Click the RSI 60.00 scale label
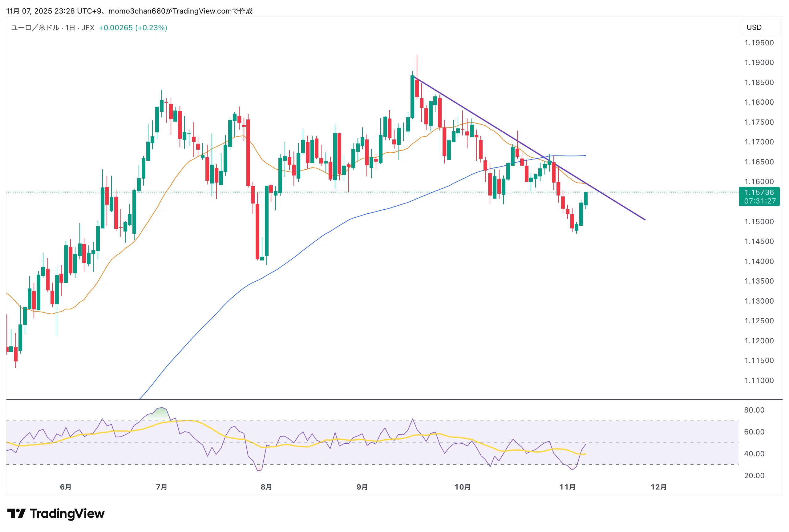789x532 pixels. pyautogui.click(x=754, y=432)
